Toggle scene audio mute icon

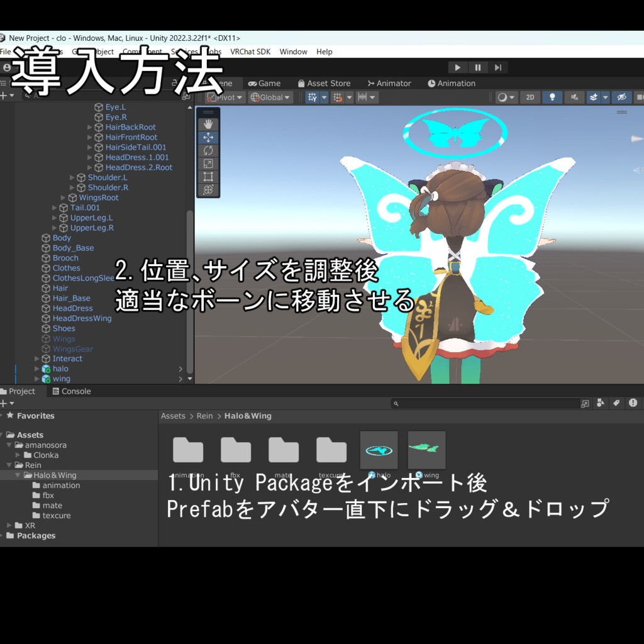click(574, 97)
